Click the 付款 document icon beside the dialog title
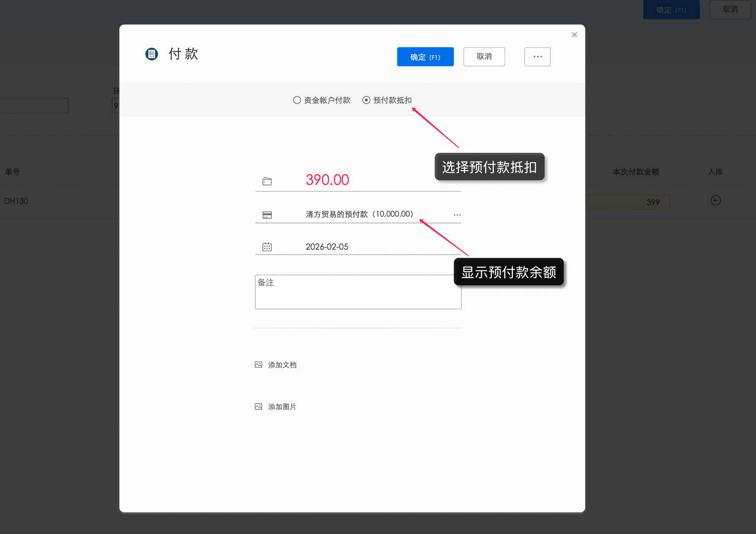 151,54
